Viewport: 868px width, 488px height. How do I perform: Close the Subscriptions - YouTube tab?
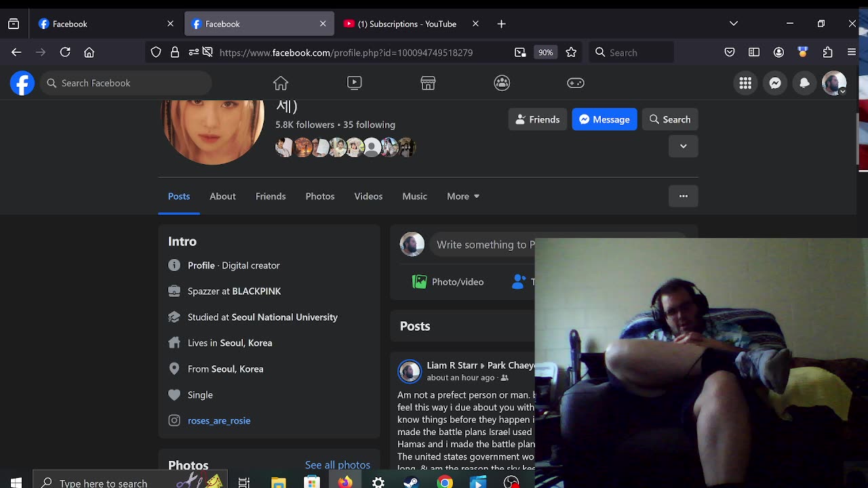(x=475, y=24)
